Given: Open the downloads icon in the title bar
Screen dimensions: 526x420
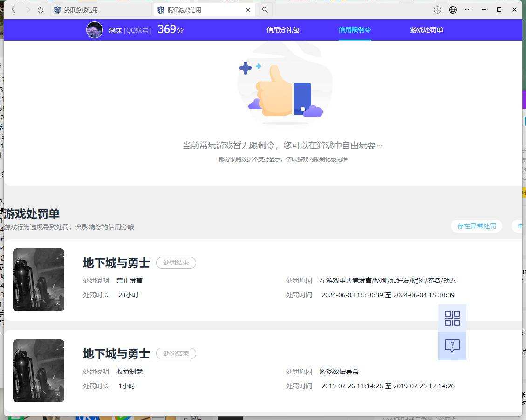Looking at the screenshot, I should coord(437,10).
